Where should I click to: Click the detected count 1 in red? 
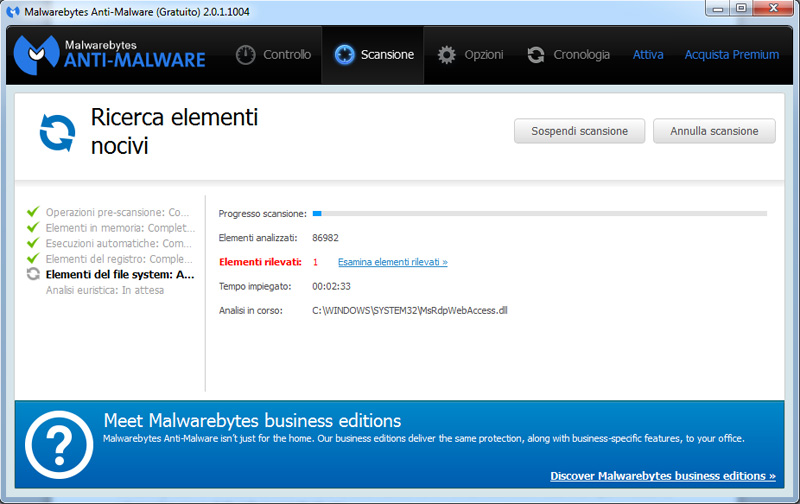coord(315,262)
